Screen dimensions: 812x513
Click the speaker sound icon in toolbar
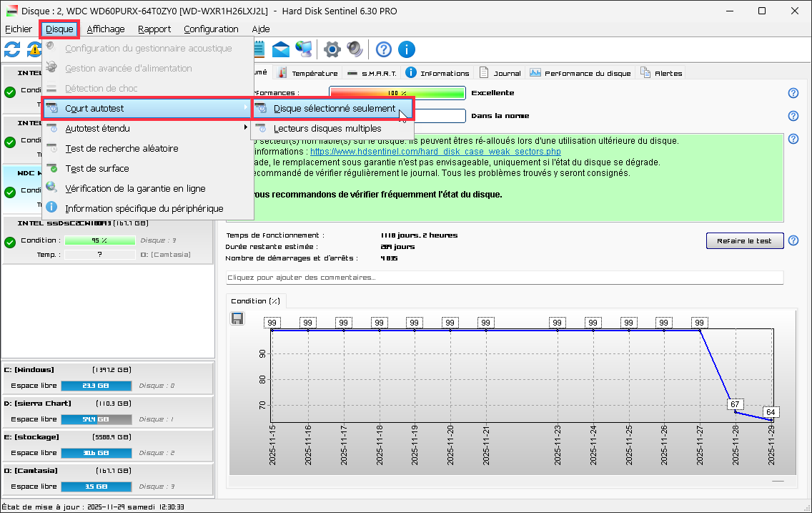tap(355, 49)
